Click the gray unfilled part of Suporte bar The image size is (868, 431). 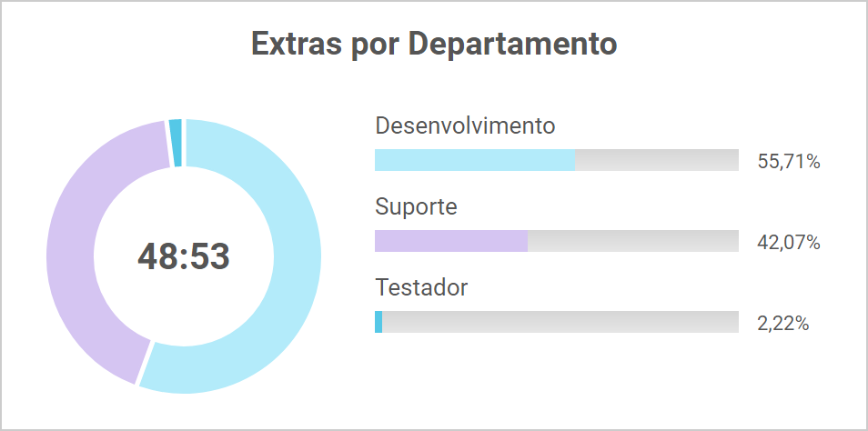(632, 241)
